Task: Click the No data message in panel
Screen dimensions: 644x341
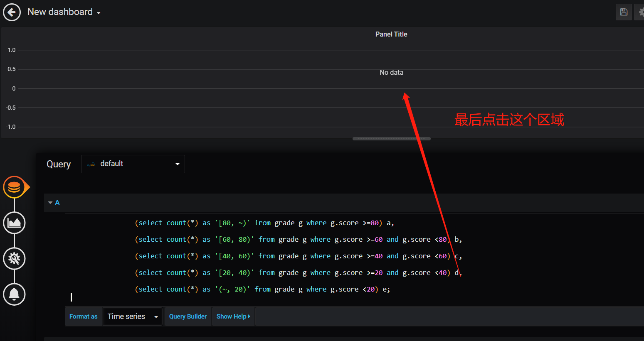Action: point(392,73)
